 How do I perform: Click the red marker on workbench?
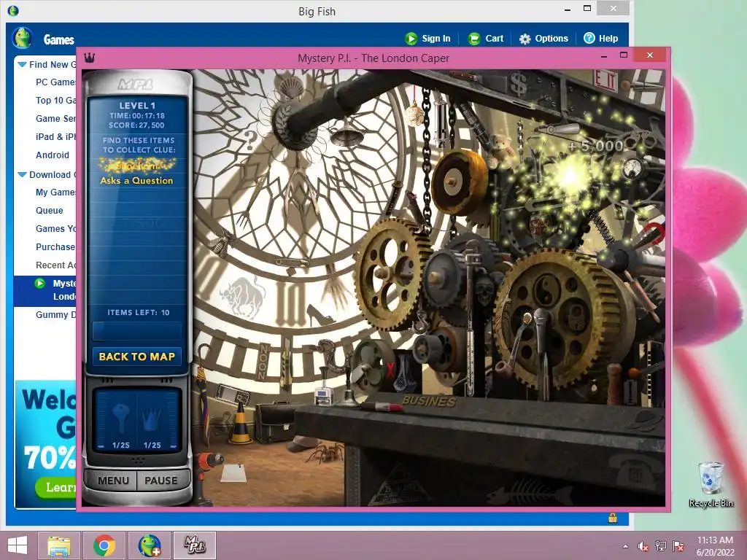click(382, 407)
